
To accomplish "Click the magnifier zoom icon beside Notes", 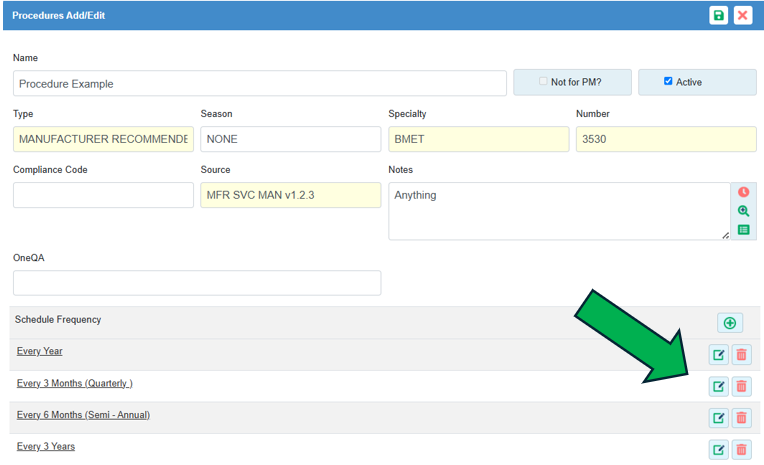I will (x=743, y=211).
